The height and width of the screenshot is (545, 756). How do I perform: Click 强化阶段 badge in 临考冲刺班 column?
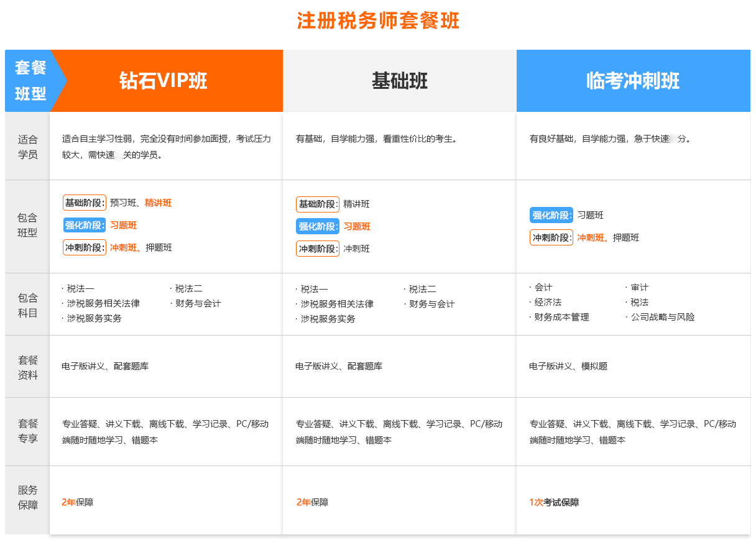pyautogui.click(x=551, y=215)
